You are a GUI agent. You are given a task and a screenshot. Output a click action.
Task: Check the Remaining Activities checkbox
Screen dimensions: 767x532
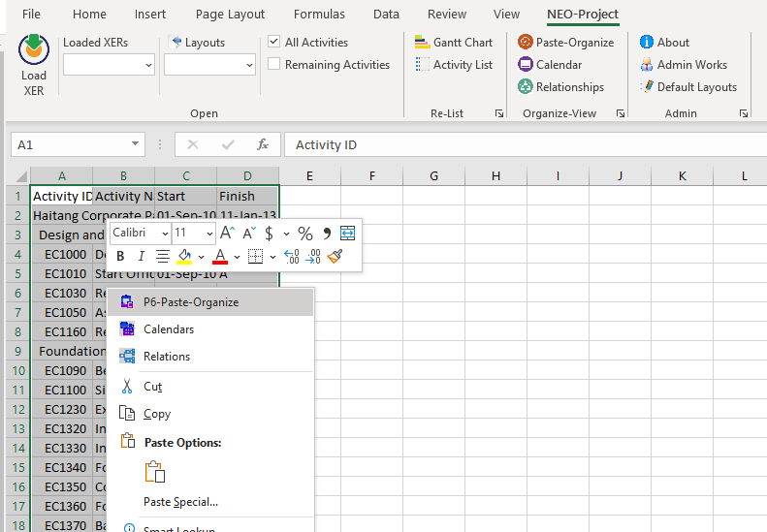point(273,64)
